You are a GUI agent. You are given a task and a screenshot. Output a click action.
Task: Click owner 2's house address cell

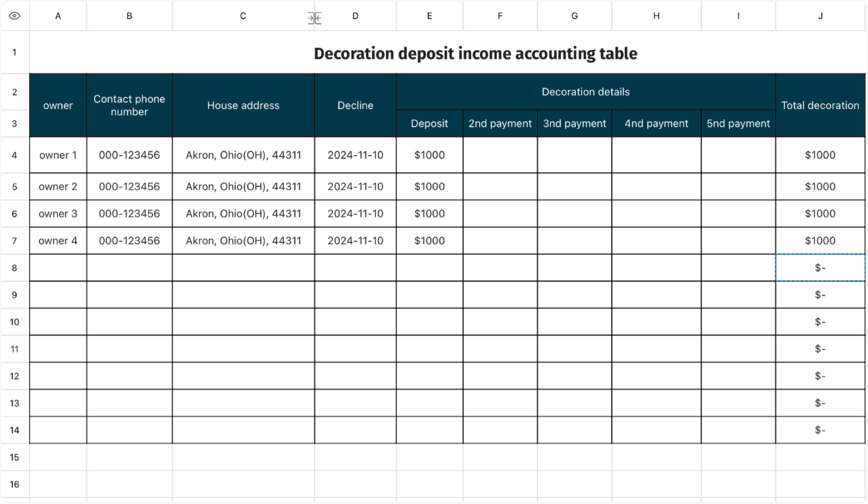click(243, 186)
